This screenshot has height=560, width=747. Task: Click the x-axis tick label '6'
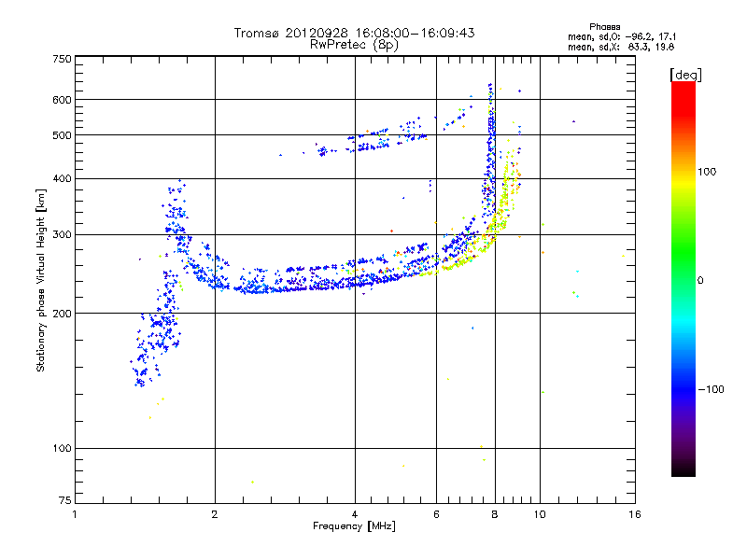(436, 514)
